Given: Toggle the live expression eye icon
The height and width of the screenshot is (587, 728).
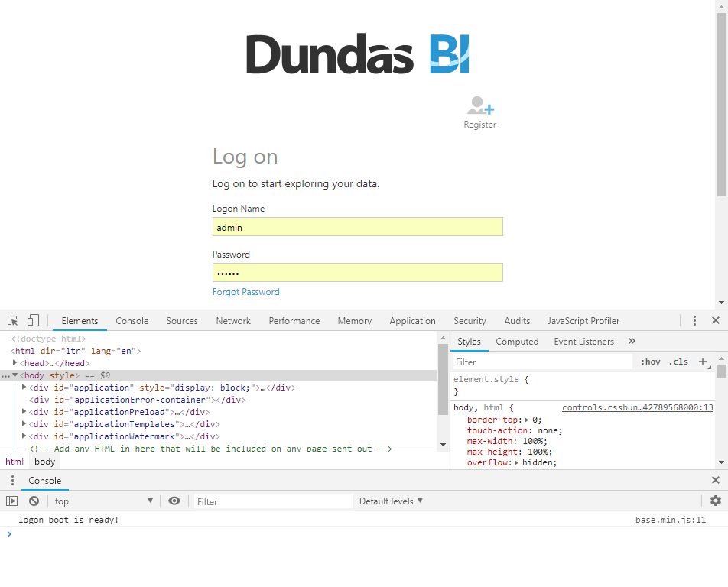Looking at the screenshot, I should point(174,501).
